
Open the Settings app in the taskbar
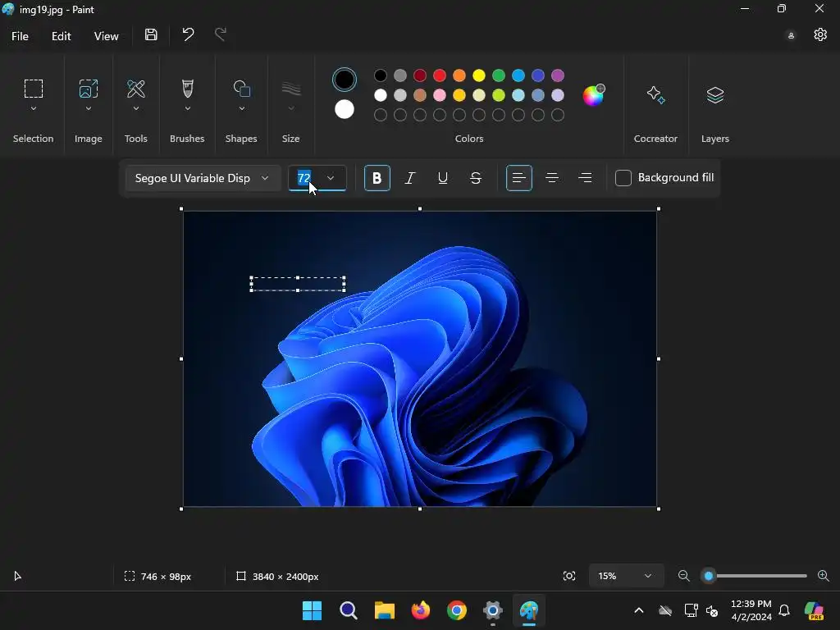point(492,610)
